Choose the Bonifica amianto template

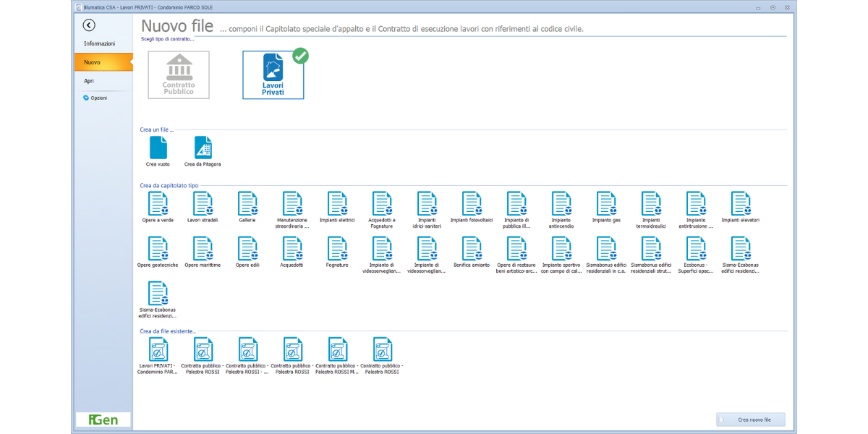472,249
